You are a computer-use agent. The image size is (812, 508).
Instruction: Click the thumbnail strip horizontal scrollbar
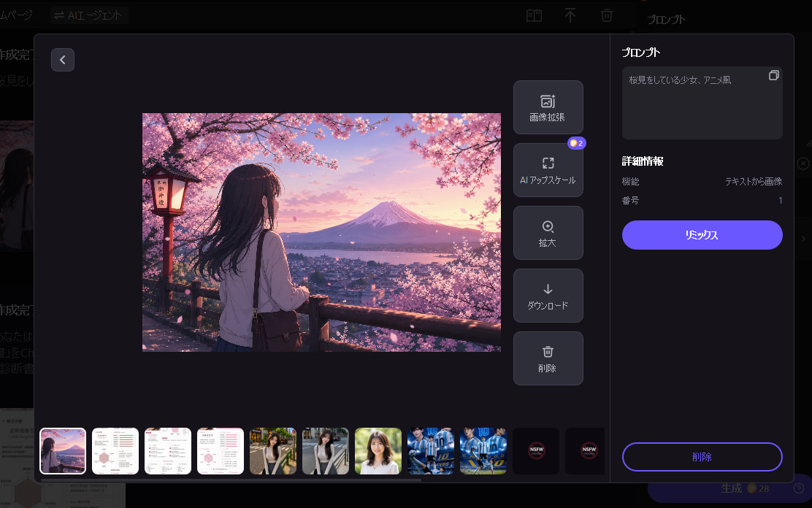[x=231, y=480]
